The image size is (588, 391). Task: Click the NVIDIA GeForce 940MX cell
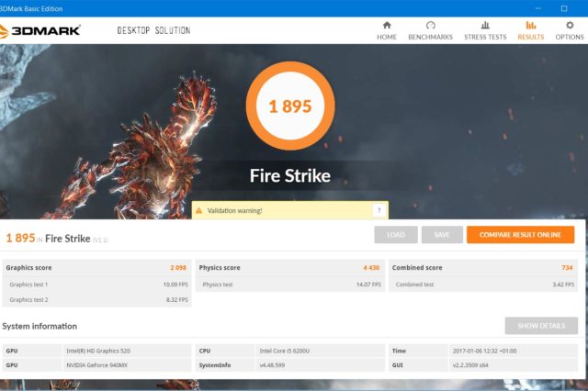pyautogui.click(x=127, y=365)
